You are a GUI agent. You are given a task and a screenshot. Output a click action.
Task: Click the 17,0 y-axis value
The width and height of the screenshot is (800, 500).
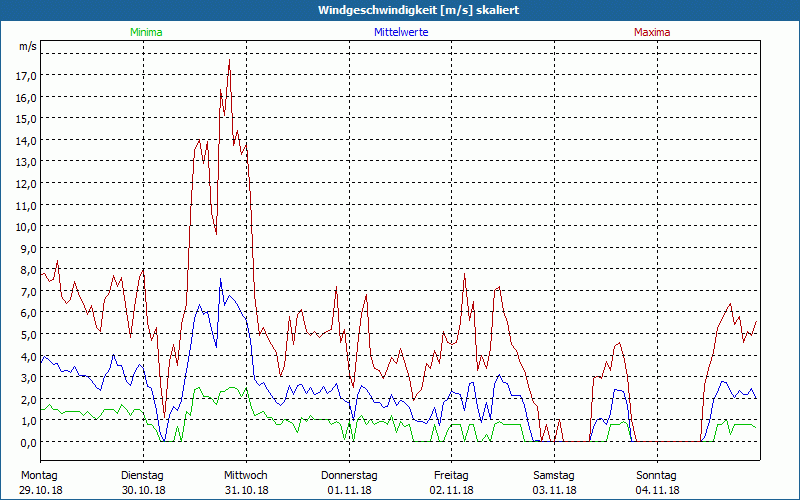26,76
